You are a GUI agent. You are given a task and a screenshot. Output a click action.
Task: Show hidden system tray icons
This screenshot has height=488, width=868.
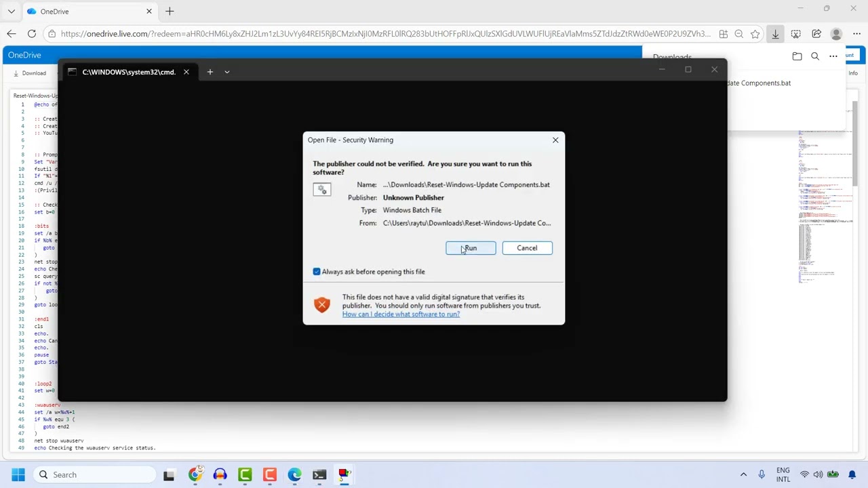[x=743, y=474]
